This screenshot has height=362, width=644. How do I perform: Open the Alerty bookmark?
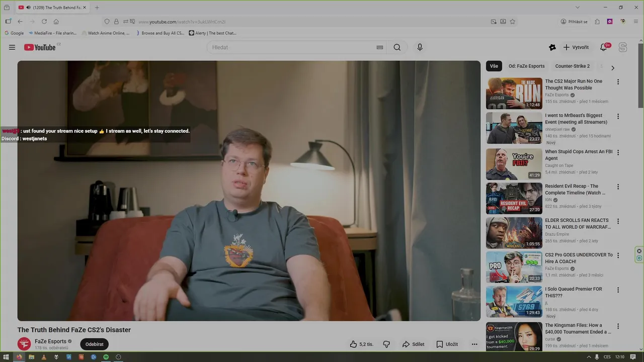[212, 33]
